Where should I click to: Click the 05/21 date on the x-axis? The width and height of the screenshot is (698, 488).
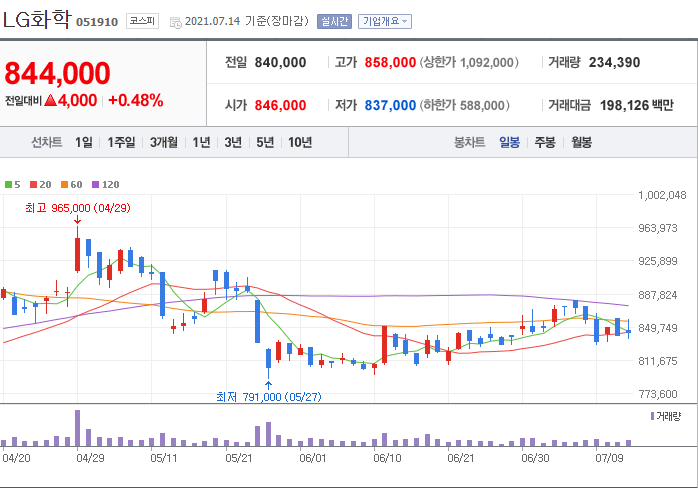239,458
